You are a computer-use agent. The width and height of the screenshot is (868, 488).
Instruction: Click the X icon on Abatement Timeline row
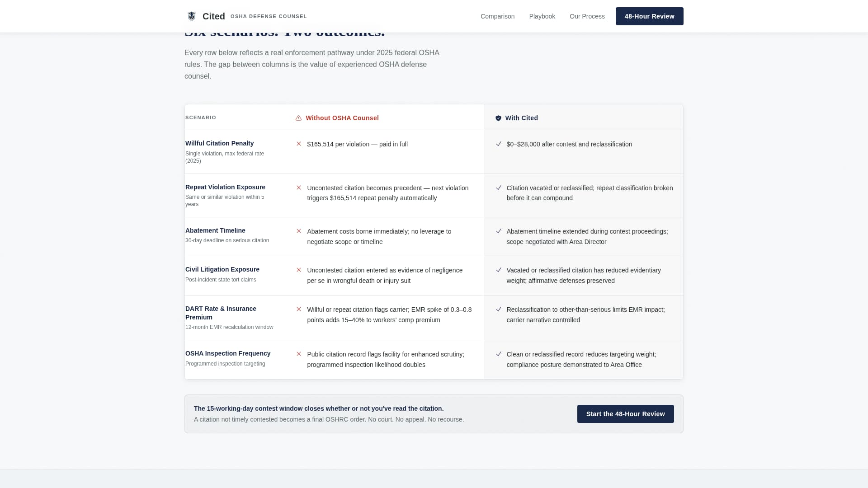click(x=299, y=231)
